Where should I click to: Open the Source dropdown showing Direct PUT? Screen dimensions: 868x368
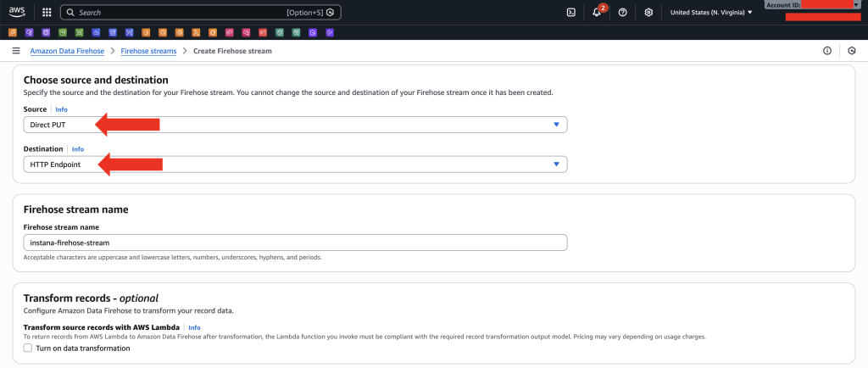tap(295, 125)
